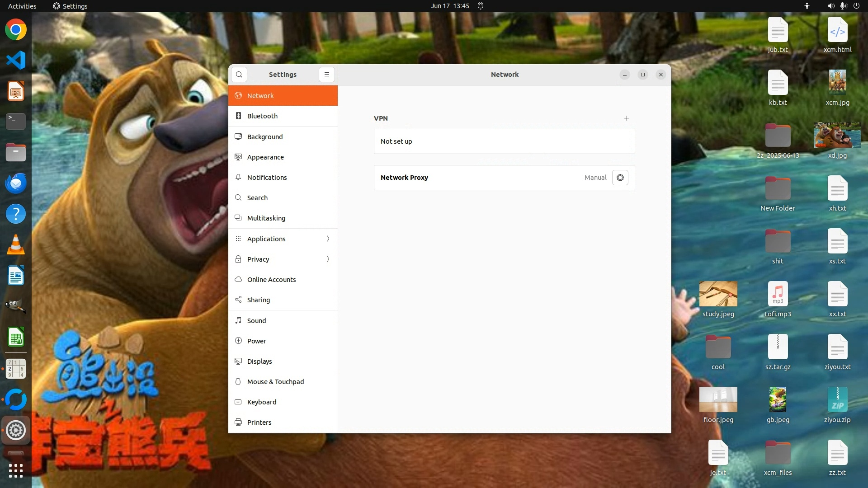Open the clock calendar dropdown
This screenshot has height=488, width=868.
(x=450, y=6)
